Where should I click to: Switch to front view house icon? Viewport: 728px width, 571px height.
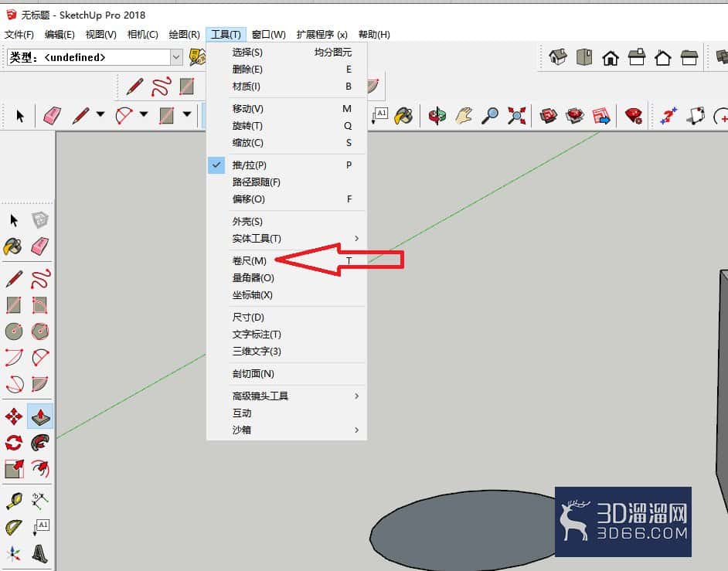[610, 58]
